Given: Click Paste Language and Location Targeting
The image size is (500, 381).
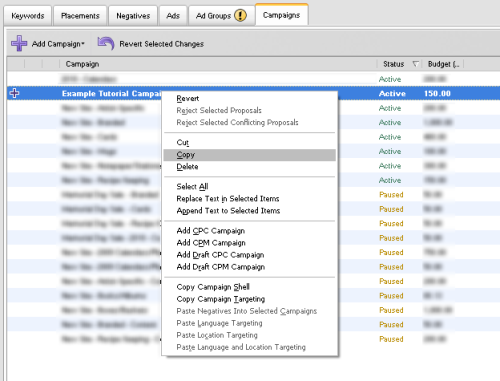Looking at the screenshot, I should pyautogui.click(x=250, y=347).
